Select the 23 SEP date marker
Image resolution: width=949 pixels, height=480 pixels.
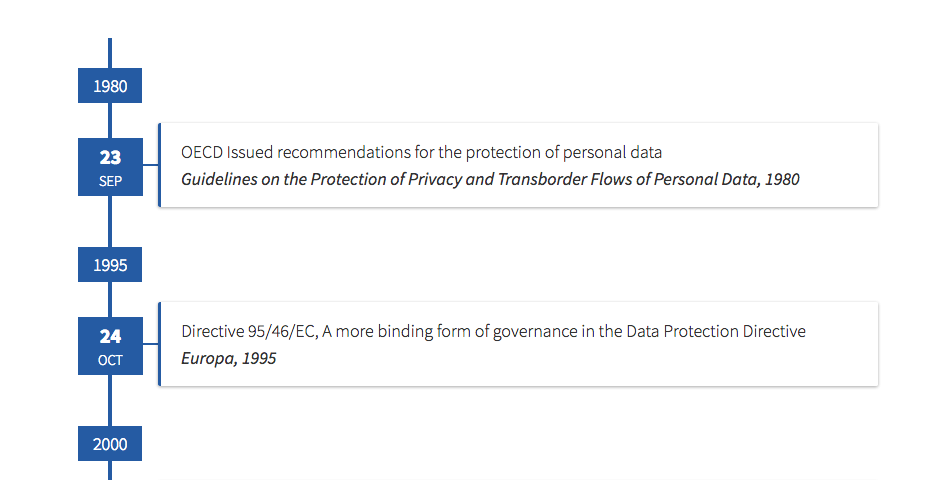pos(110,167)
